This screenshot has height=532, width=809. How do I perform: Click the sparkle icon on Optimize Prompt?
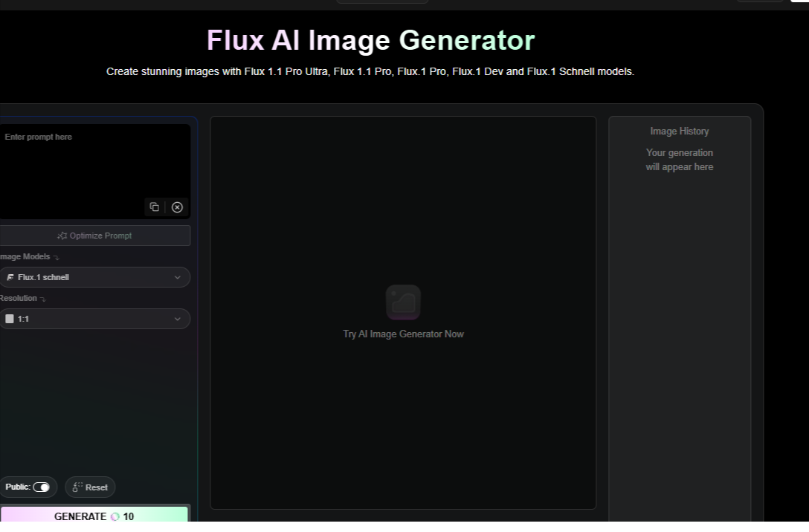[x=62, y=235]
